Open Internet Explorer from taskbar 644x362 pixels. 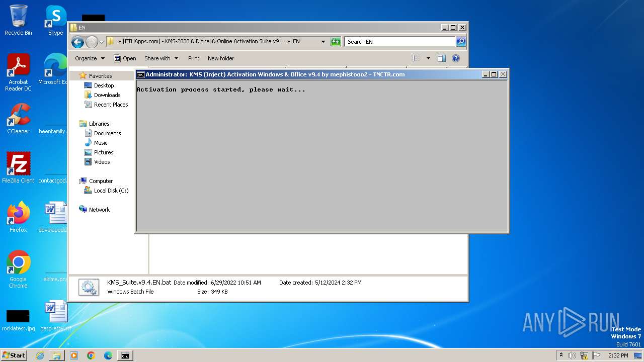(x=40, y=355)
